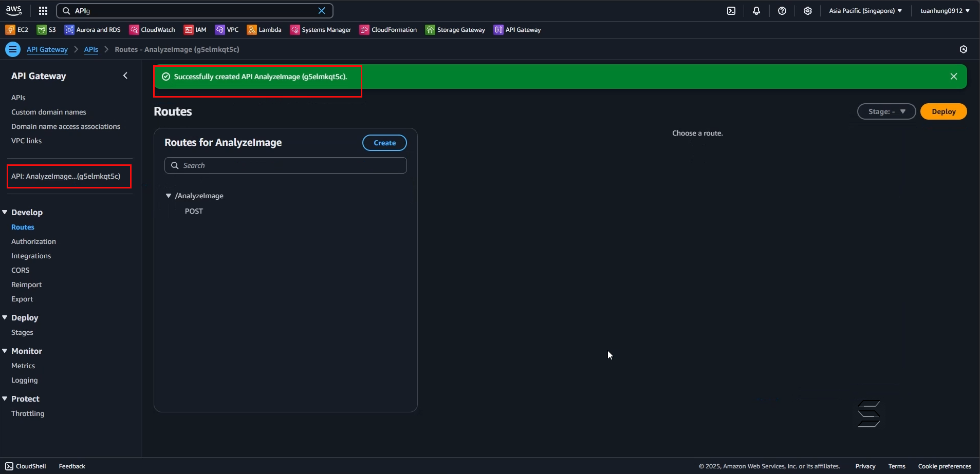Open the settings gear icon

point(808,11)
